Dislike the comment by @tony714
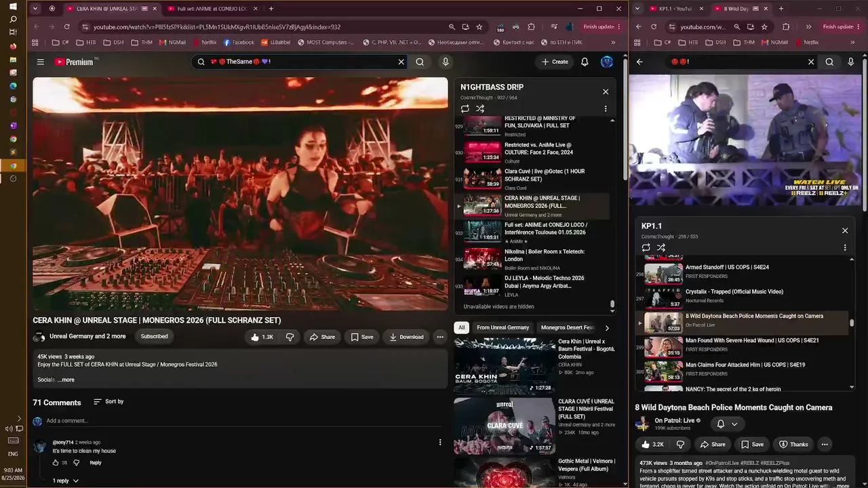 (x=76, y=463)
